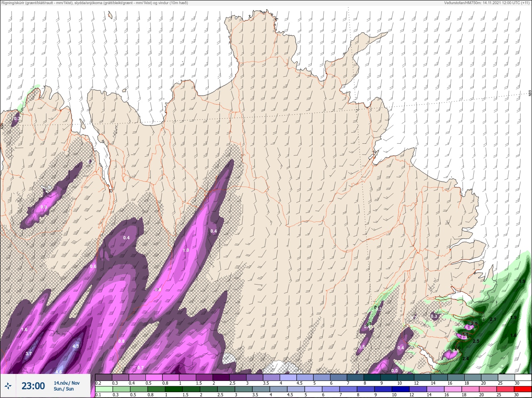Click the 3.7 precipitation value on map
Screen dimensions: 532x398
29,354
